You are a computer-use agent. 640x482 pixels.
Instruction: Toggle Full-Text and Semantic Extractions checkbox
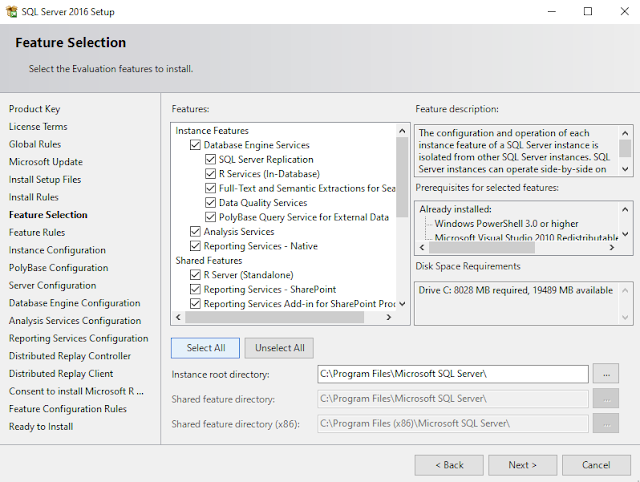(210, 188)
